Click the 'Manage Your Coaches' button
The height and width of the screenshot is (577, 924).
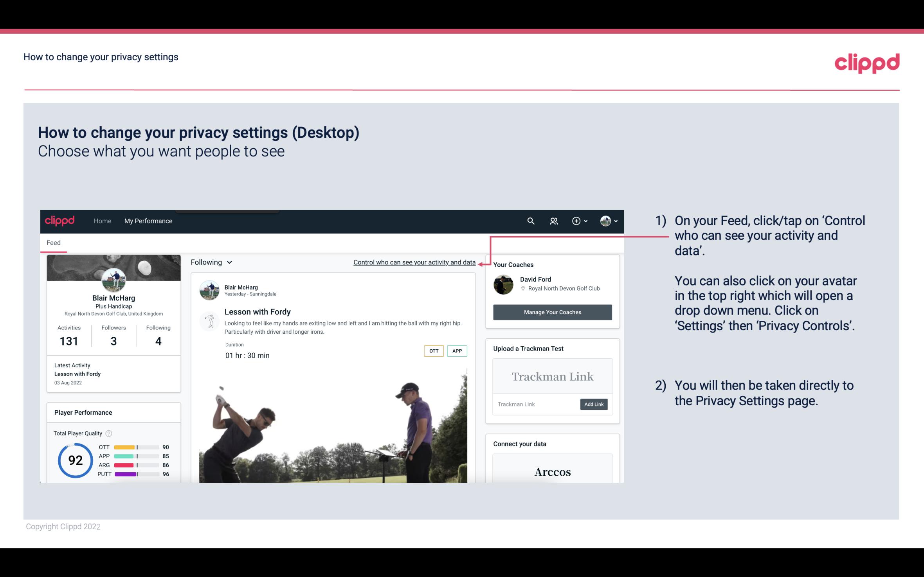click(x=552, y=312)
